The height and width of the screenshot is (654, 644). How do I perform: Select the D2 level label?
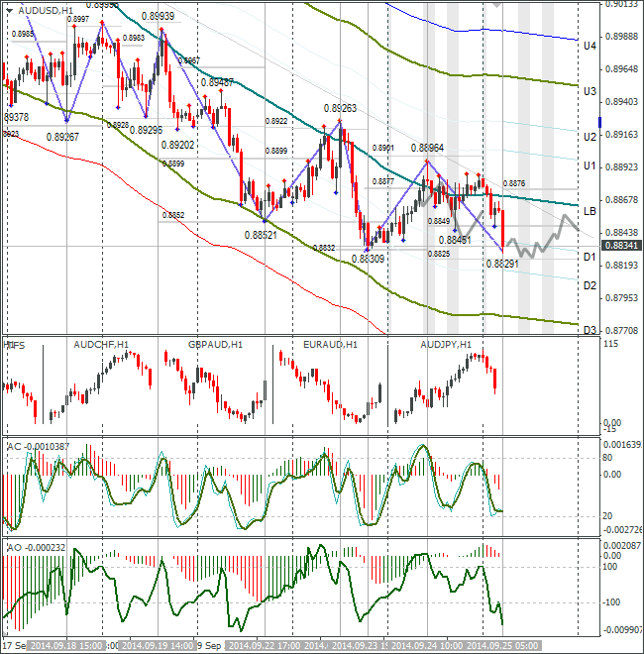(590, 285)
